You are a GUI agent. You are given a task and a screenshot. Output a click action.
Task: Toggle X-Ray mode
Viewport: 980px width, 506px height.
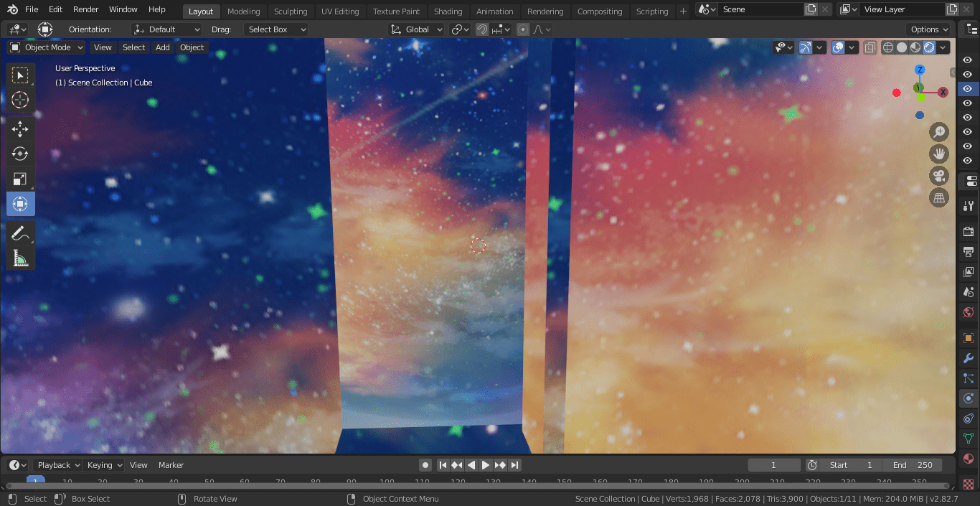(870, 47)
